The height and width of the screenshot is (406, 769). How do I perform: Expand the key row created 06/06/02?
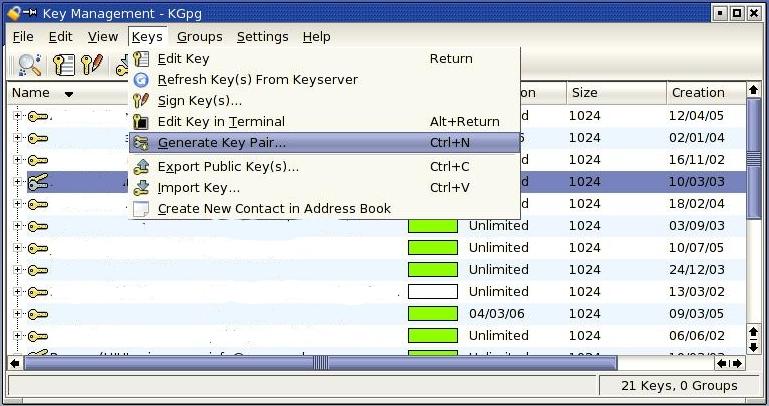(17, 335)
